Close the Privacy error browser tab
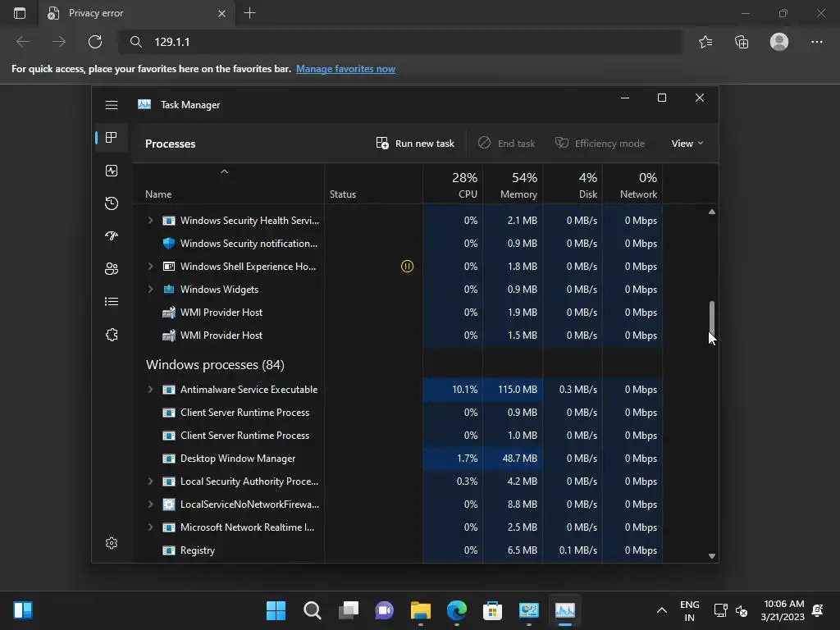The image size is (840, 630). 221,13
